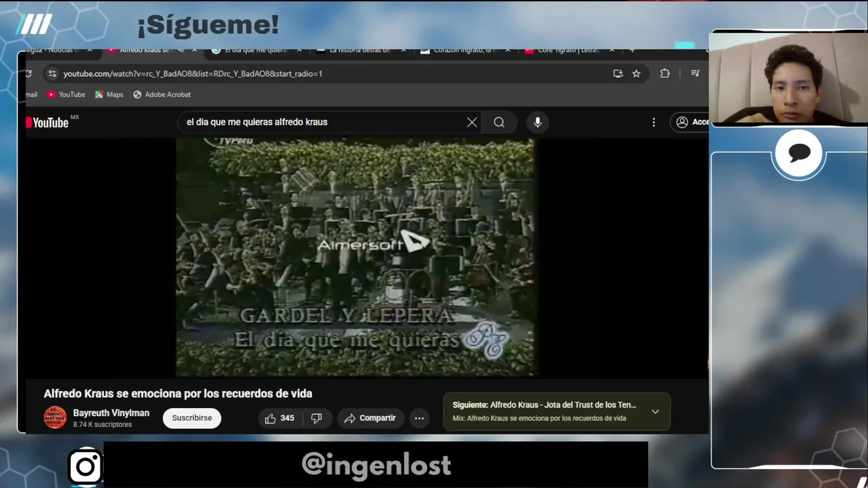
Task: Bookmark this page with the star icon
Action: (636, 73)
